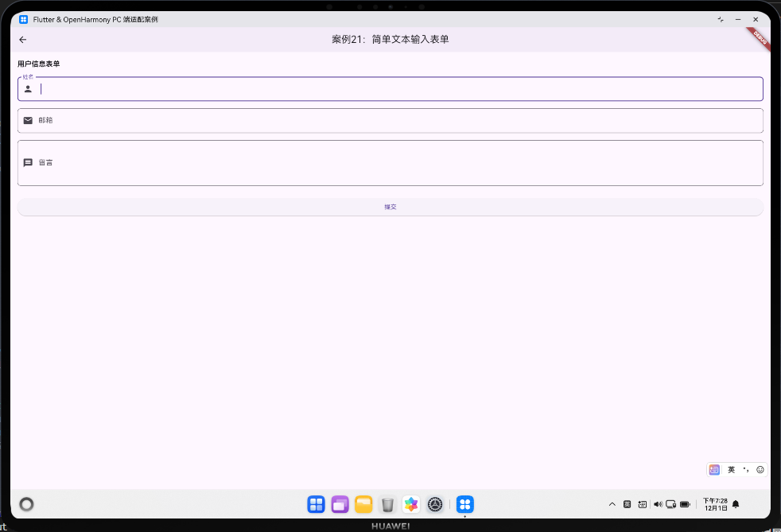Open notifications via the bell icon
781x532 pixels.
735,504
